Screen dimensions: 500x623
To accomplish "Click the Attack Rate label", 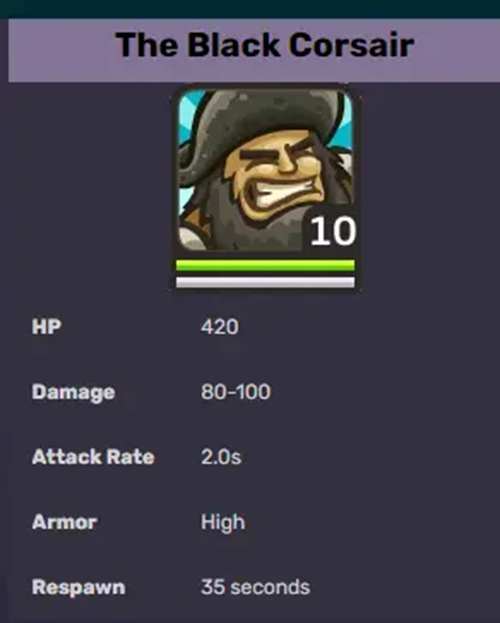I will click(x=93, y=457).
